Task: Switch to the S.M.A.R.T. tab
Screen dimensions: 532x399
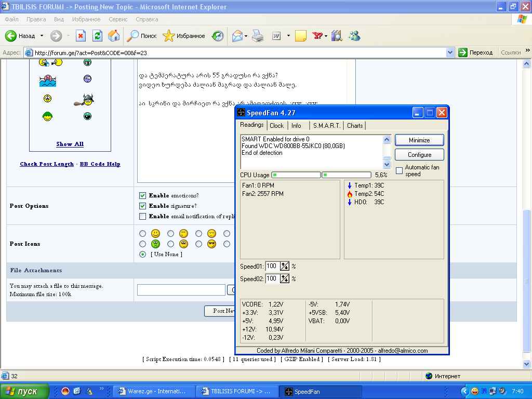Action: tap(327, 126)
